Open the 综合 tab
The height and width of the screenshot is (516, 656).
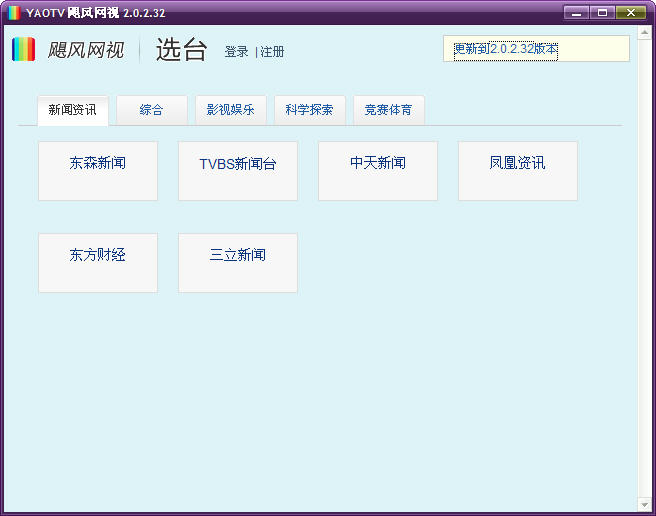tap(151, 110)
